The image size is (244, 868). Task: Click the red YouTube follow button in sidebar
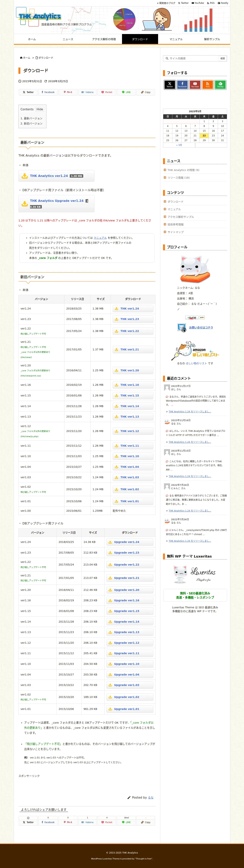195,85
